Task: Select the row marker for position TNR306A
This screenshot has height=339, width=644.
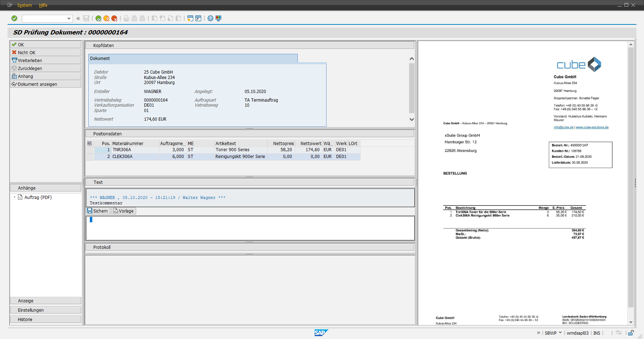Action: tap(90, 150)
